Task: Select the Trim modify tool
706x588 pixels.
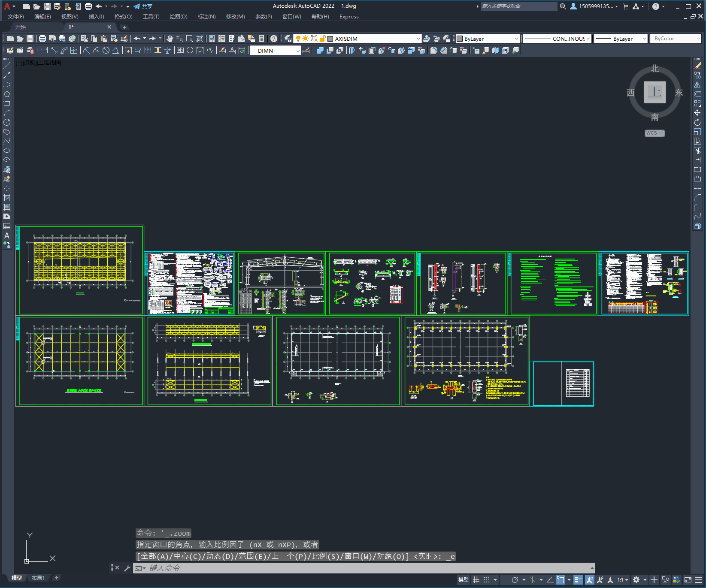Action: click(x=697, y=151)
